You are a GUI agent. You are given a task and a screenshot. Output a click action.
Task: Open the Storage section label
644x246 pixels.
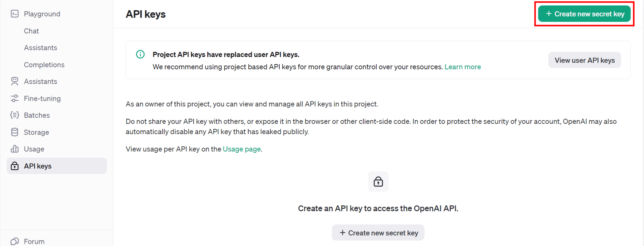pyautogui.click(x=36, y=132)
